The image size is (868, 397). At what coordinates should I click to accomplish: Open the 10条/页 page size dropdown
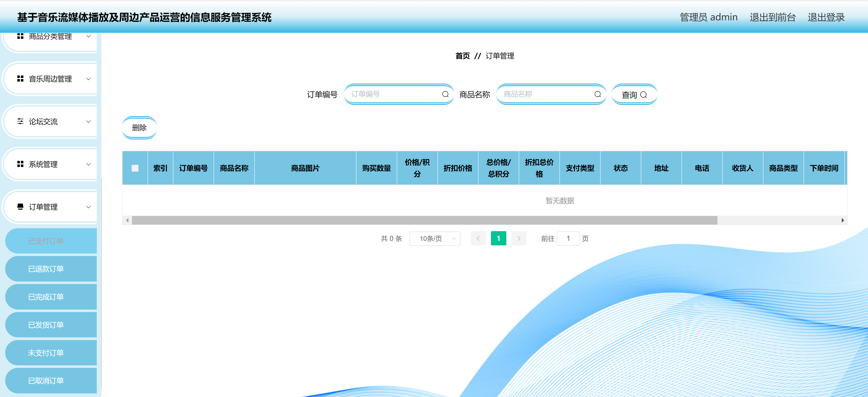tap(435, 238)
